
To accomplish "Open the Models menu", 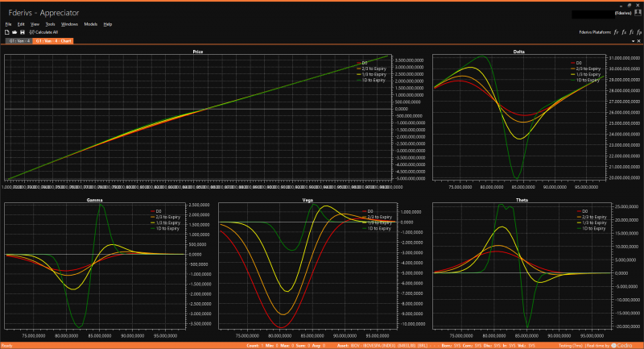I will (91, 24).
